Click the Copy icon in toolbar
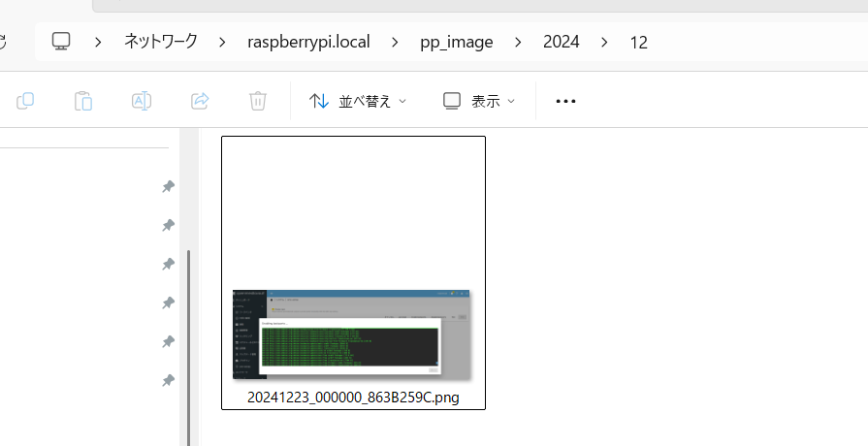 pos(25,101)
